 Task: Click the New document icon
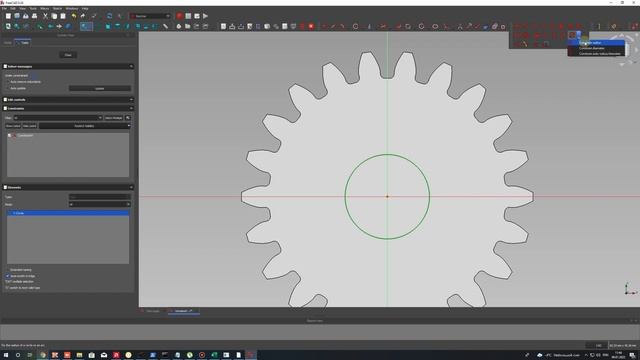coord(8,16)
